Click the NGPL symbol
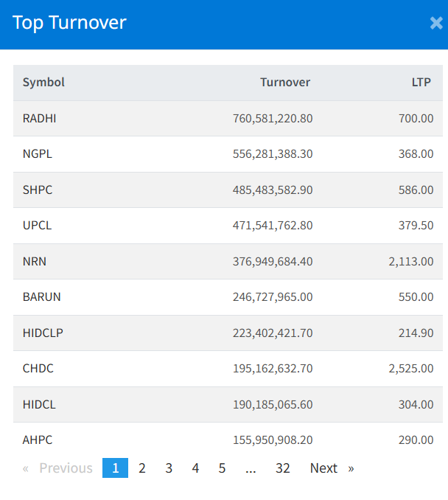Viewport: 448px width, 500px height. [38, 154]
